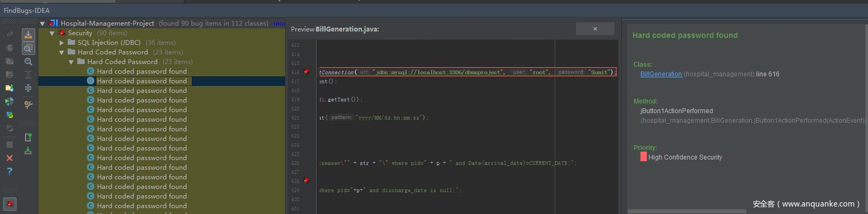Open help via blue question mark

point(10,171)
